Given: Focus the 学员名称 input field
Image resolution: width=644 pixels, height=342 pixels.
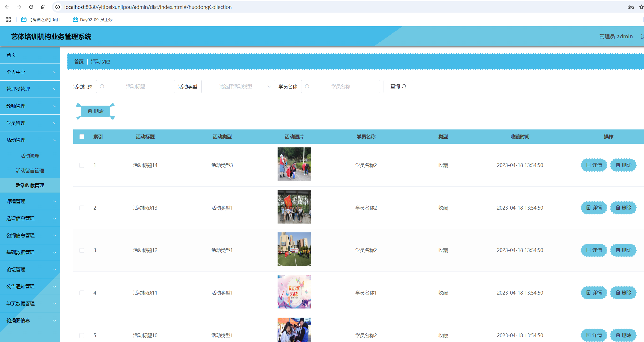Looking at the screenshot, I should coord(340,87).
